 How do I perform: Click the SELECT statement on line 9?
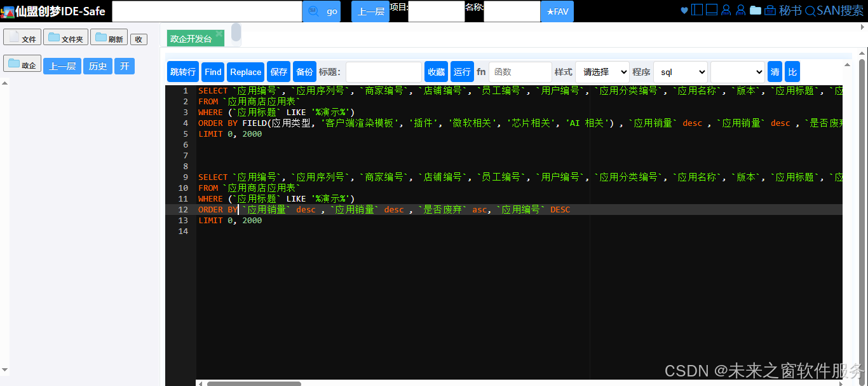520,177
